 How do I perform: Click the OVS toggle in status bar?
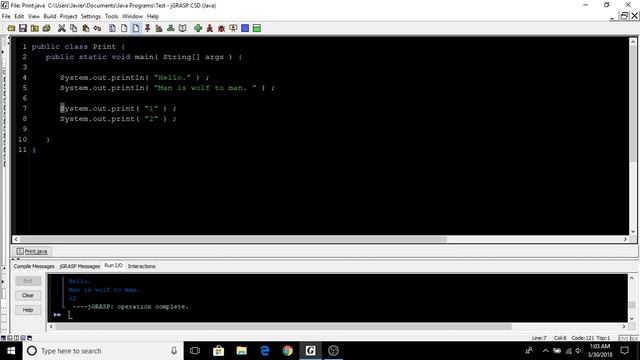[x=623, y=338]
